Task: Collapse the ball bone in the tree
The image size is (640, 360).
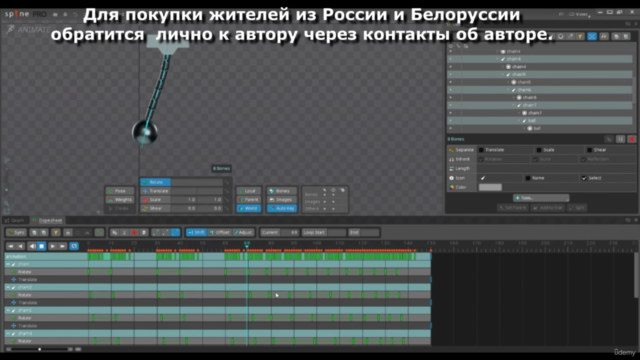Action: click(x=519, y=121)
